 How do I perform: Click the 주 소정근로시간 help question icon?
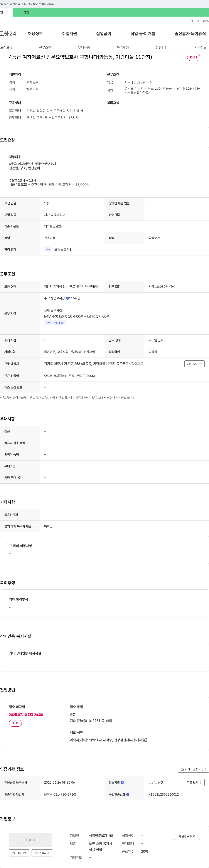pyautogui.click(x=67, y=298)
